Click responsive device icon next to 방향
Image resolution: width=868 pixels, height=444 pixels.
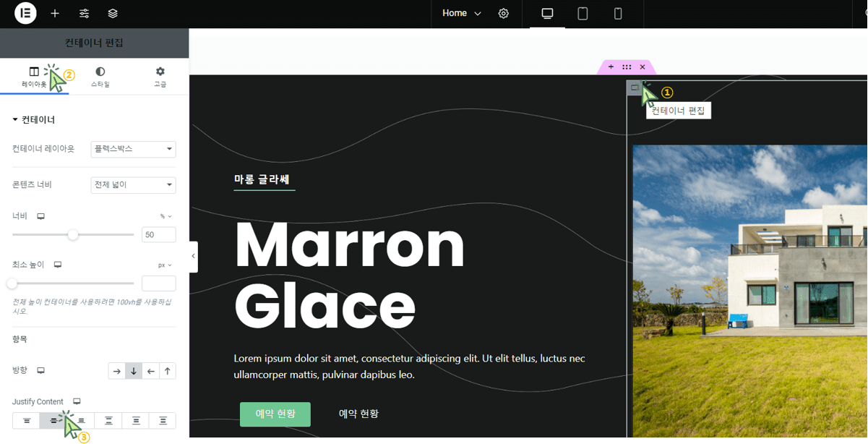[41, 370]
